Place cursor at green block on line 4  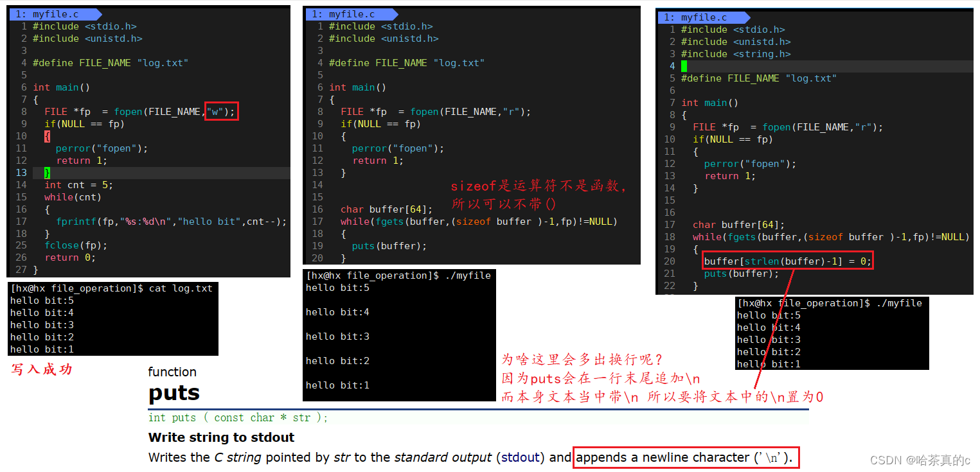[x=684, y=66]
